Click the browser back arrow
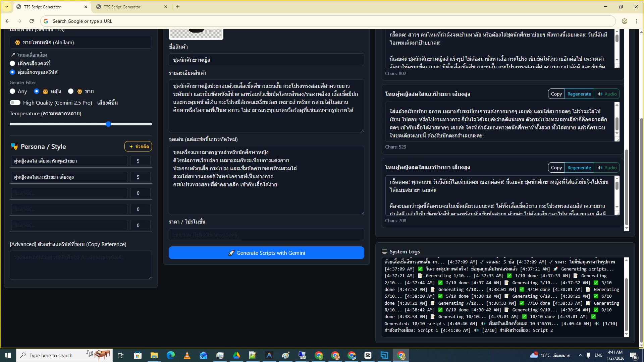Screen dimensions: 644x362 tap(7, 21)
